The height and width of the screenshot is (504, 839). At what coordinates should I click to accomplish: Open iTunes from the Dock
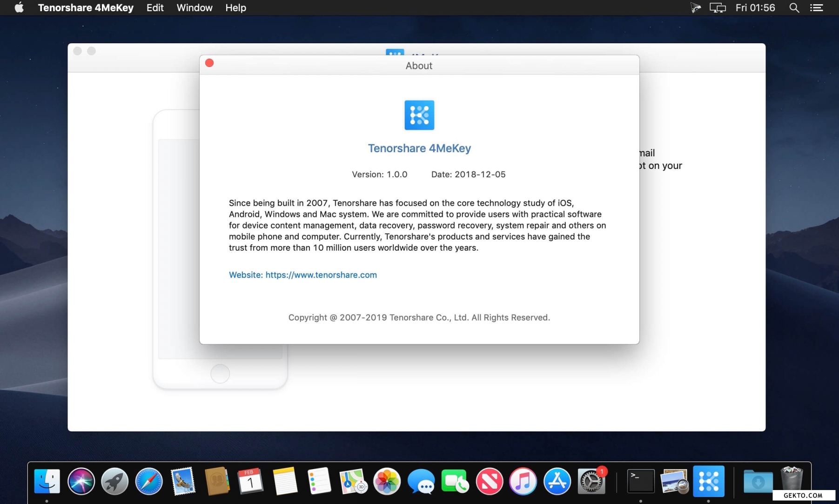523,481
